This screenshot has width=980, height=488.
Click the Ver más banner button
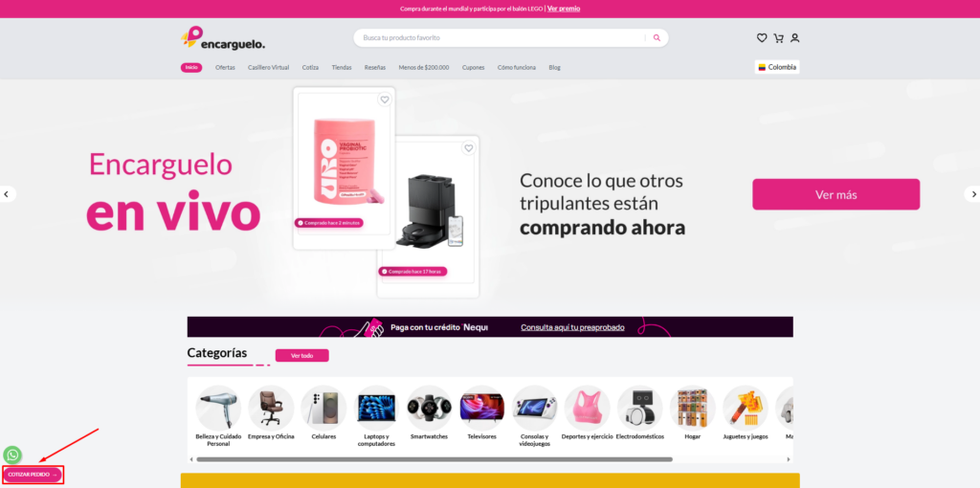pos(835,194)
